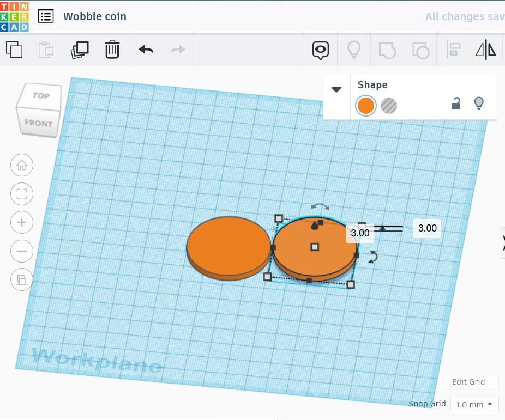Hide the selected shape via the panel lightbulb
The width and height of the screenshot is (505, 420).
coord(479,104)
